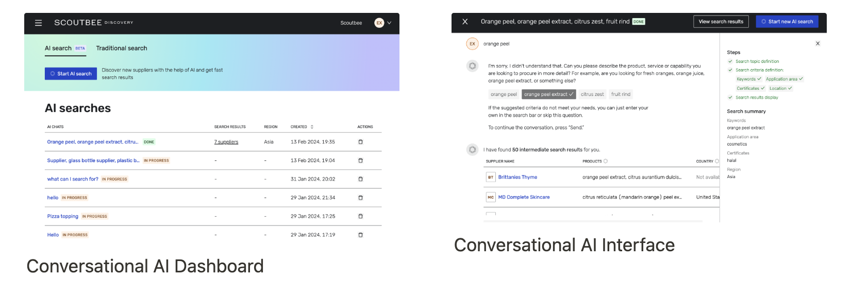Viewport: 868px width, 292px height.
Task: Click the Scoutbee account name in header
Action: pyautogui.click(x=351, y=23)
